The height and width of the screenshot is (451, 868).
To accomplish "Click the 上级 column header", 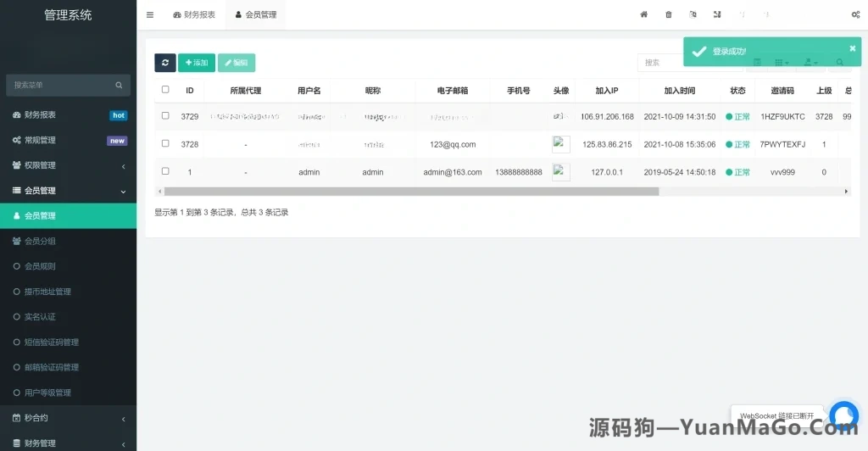I will [824, 91].
